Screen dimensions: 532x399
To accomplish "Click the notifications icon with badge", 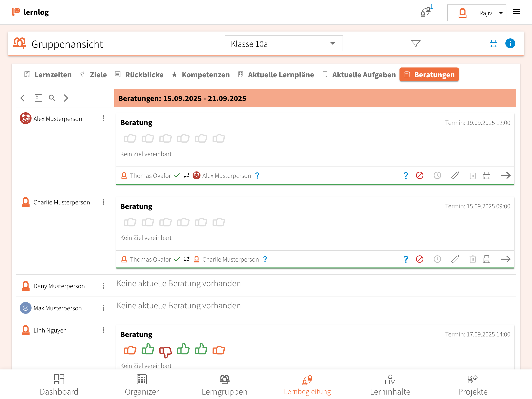I will point(426,12).
